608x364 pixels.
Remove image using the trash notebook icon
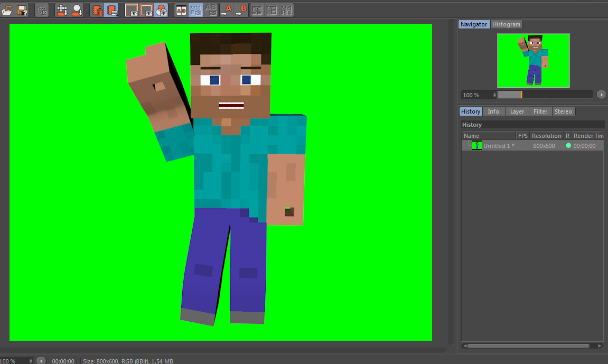click(97, 10)
